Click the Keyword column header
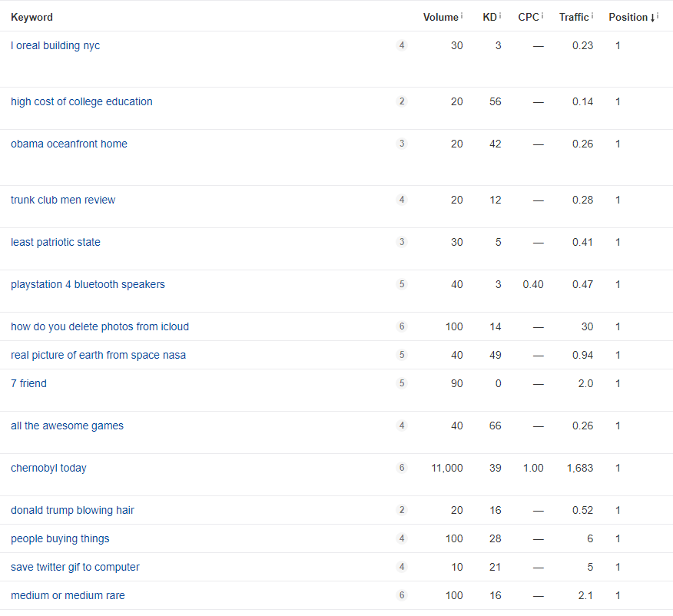This screenshot has width=673, height=616. click(31, 17)
